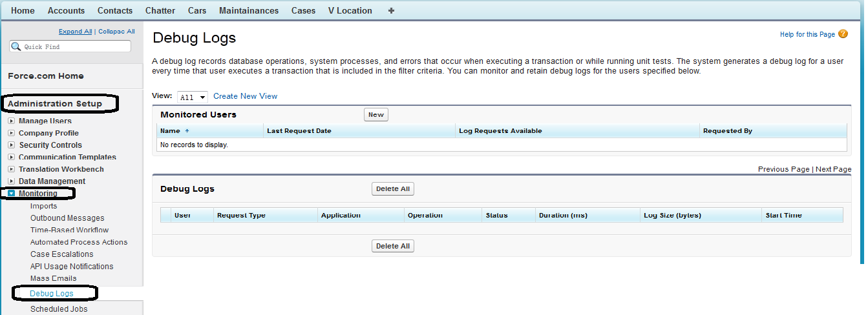Open Force.com Home in sidebar

46,76
